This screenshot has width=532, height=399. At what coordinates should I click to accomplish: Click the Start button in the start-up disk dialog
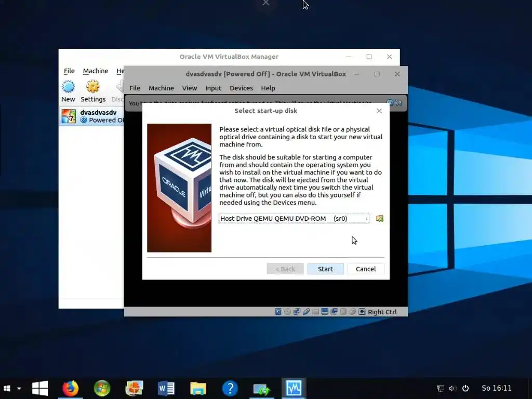pyautogui.click(x=325, y=269)
